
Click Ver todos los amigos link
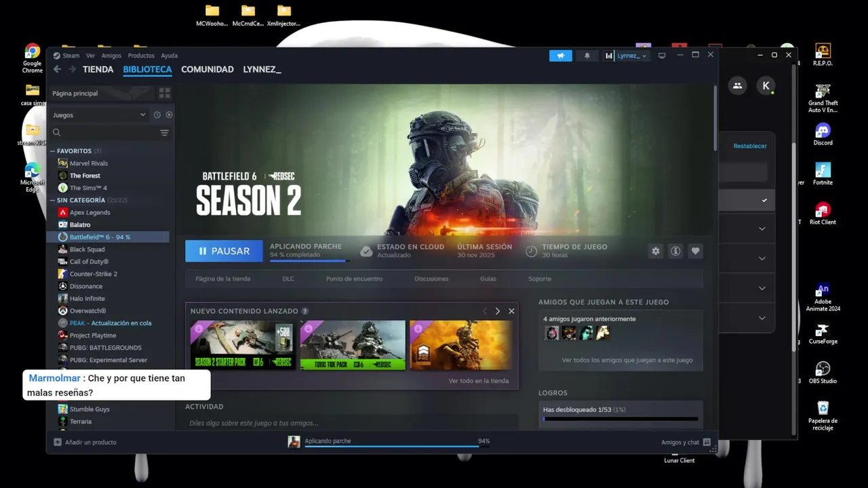point(627,360)
